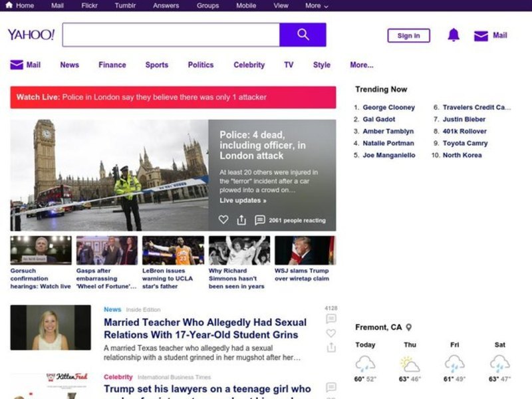Click comment icon on Married Teacher article
This screenshot has height=399, width=532.
click(x=331, y=319)
